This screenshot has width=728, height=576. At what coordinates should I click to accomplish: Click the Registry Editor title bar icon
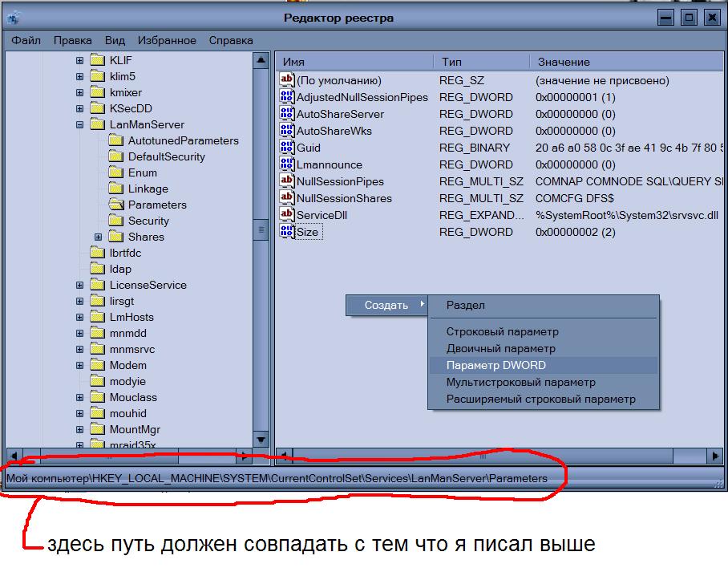click(13, 18)
